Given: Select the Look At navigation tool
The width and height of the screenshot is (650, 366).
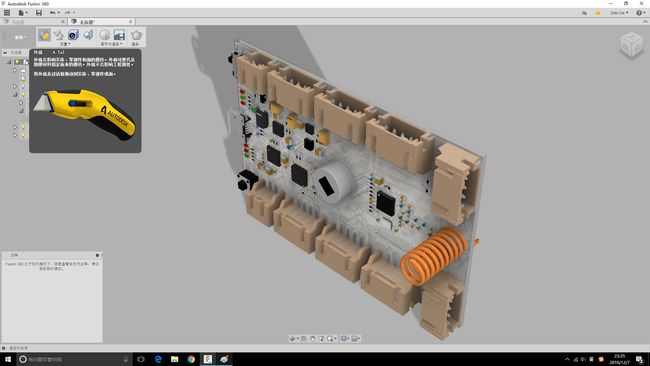Looking at the screenshot, I should 303,339.
